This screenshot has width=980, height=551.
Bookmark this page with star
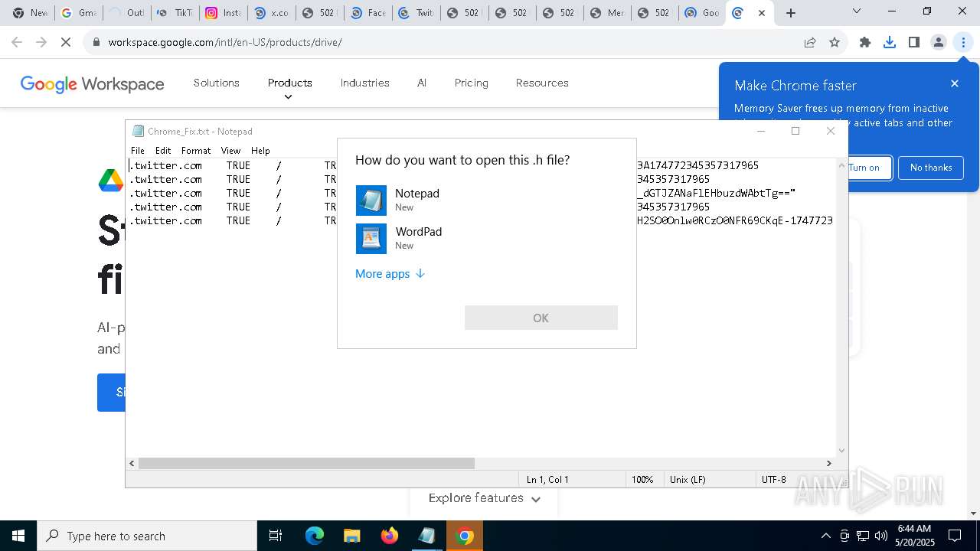(835, 42)
